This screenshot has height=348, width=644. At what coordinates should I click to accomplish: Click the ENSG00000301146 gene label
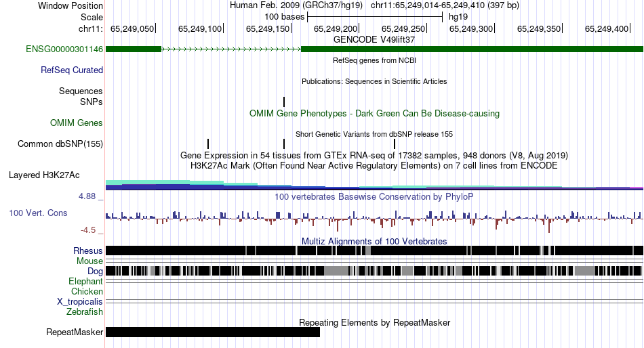click(64, 49)
